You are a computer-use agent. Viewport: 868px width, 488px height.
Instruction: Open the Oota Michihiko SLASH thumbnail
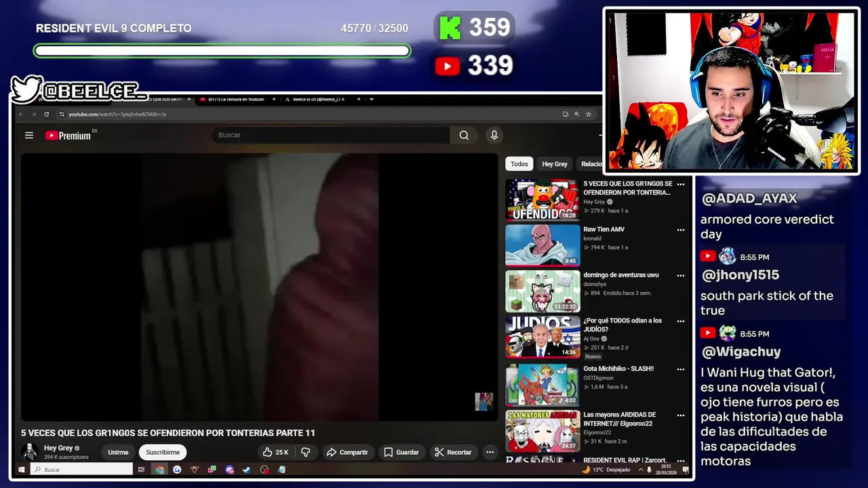[x=542, y=384]
